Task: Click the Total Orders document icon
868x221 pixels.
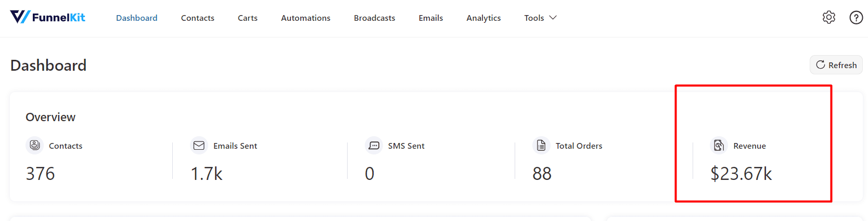Action: tap(541, 146)
